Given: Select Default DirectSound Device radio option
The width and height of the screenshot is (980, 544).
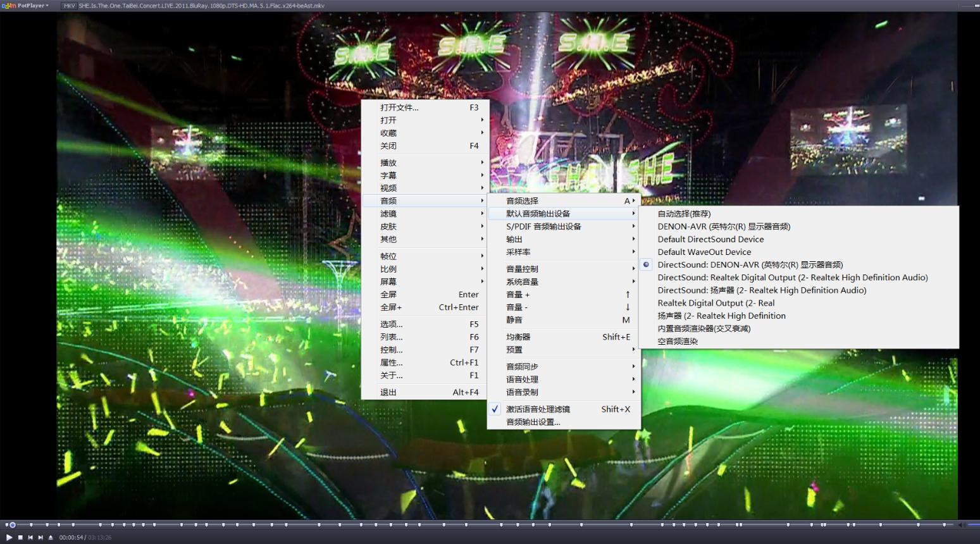Looking at the screenshot, I should pos(710,239).
